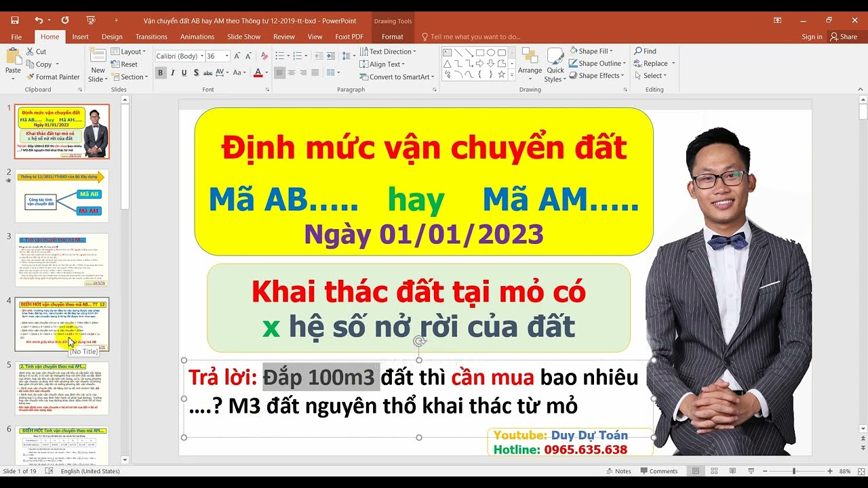Click New Slide button
This screenshot has height=488, width=868.
click(x=98, y=65)
